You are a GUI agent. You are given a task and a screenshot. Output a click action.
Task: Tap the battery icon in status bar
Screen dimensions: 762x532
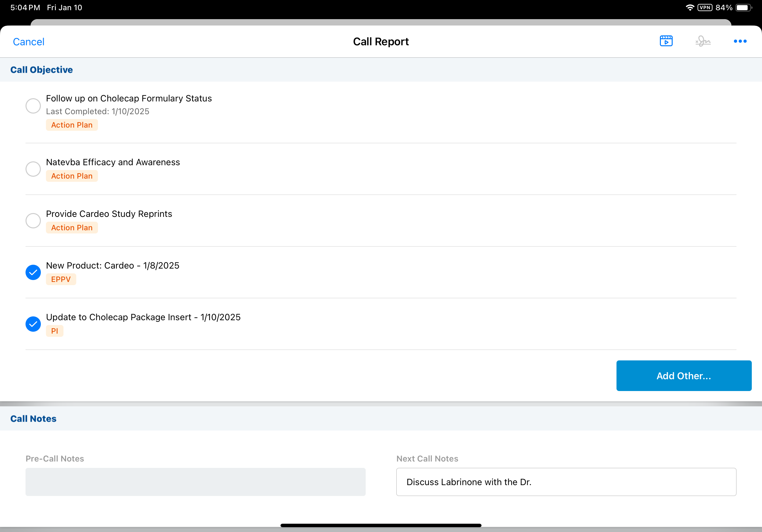point(743,8)
